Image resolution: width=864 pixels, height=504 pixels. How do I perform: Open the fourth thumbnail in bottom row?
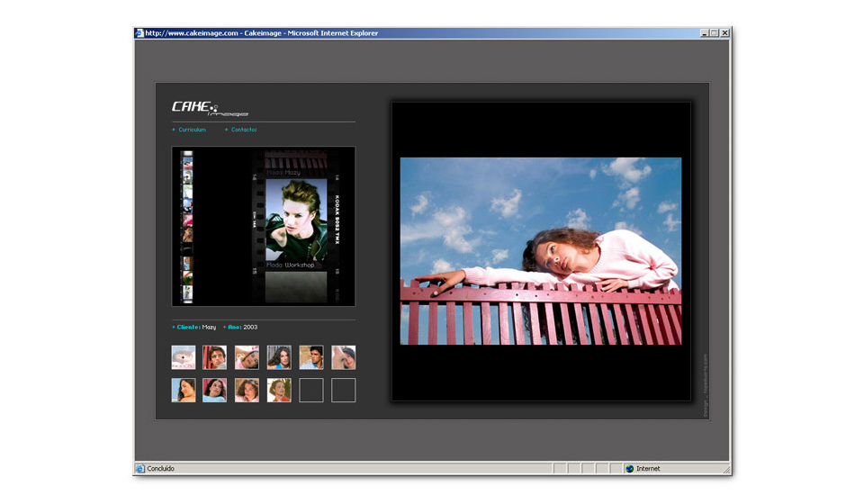point(279,390)
